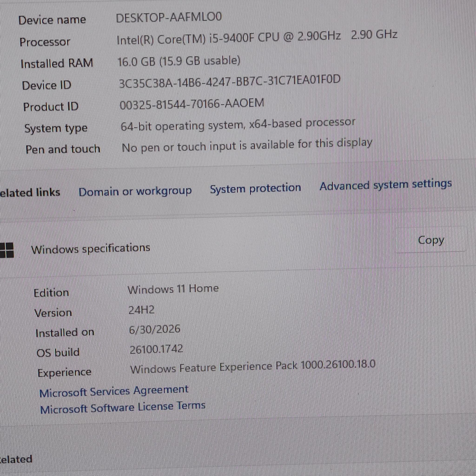This screenshot has width=476, height=476.
Task: Open the System protection link
Action: 255,188
